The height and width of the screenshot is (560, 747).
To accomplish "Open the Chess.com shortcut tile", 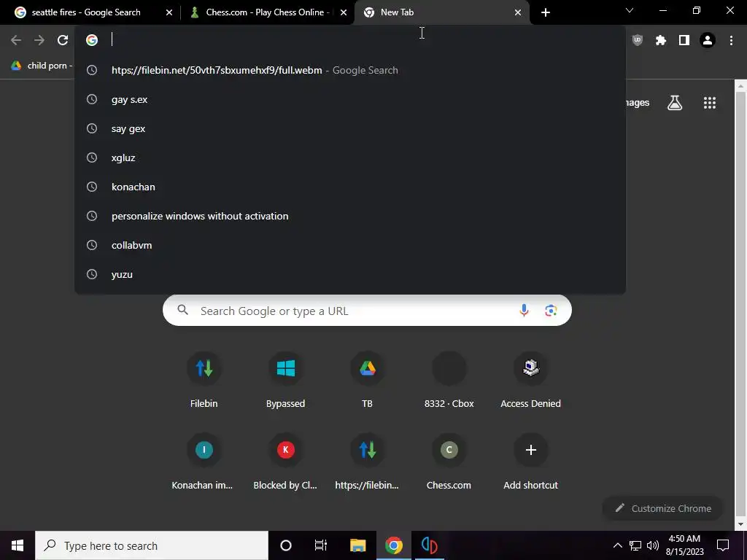I will pos(449,462).
